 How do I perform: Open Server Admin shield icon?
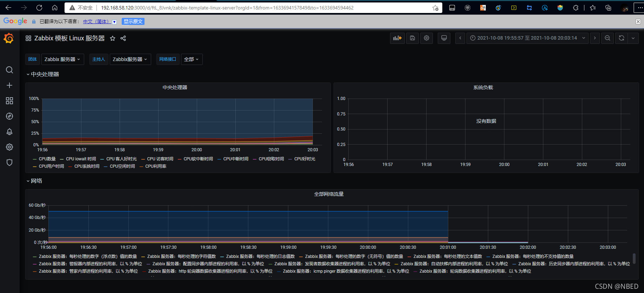9,162
